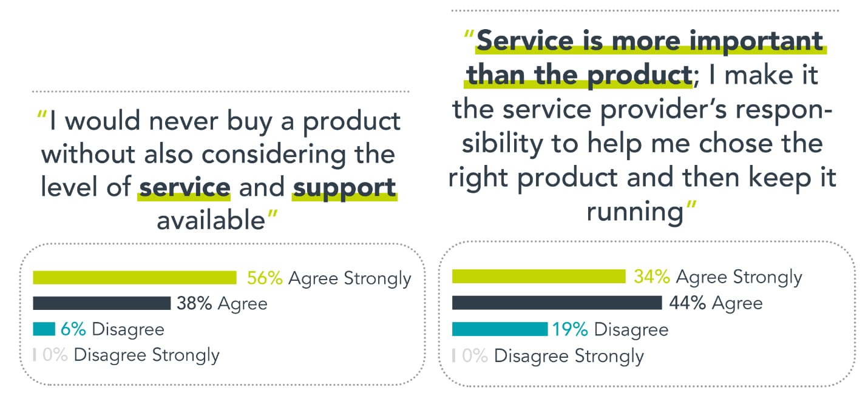868x396 pixels.
Task: Click the dark bar beside 44% Agree
Action: pyautogui.click(x=557, y=303)
